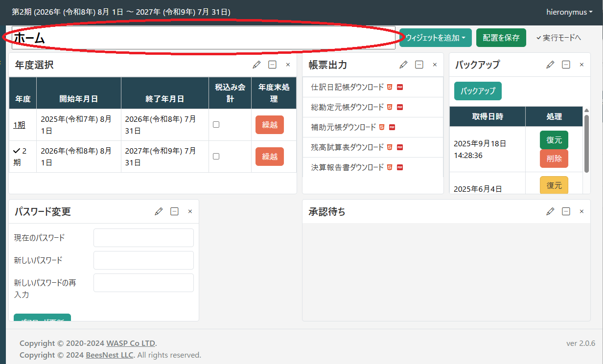The width and height of the screenshot is (603, 364).
Task: Download 仕訳日記帳 as PDF icon
Action: point(400,87)
